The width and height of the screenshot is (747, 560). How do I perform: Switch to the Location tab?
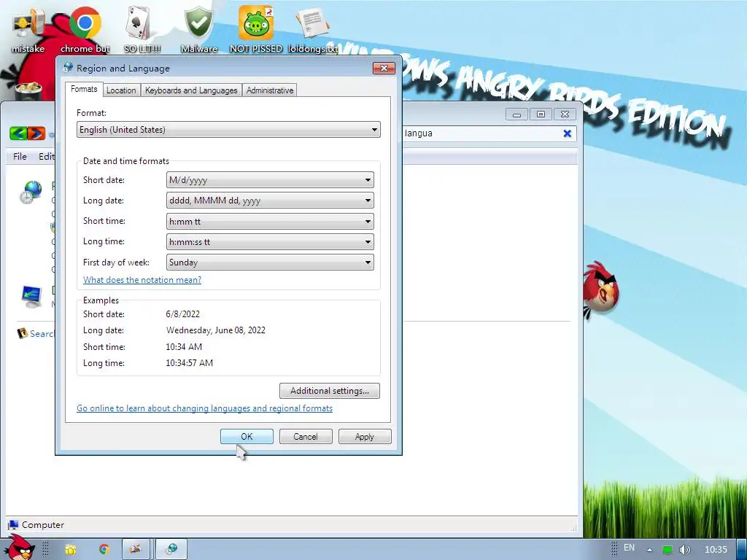(121, 90)
